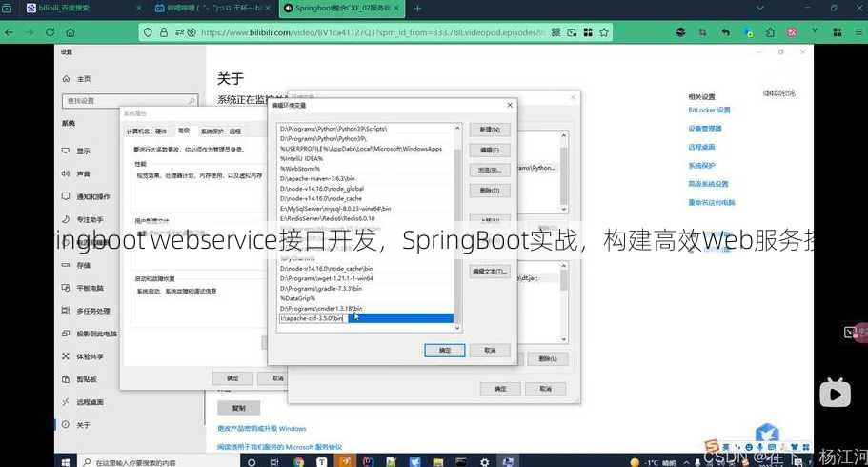Click the 复制 button on About page
The width and height of the screenshot is (868, 467).
point(238,408)
